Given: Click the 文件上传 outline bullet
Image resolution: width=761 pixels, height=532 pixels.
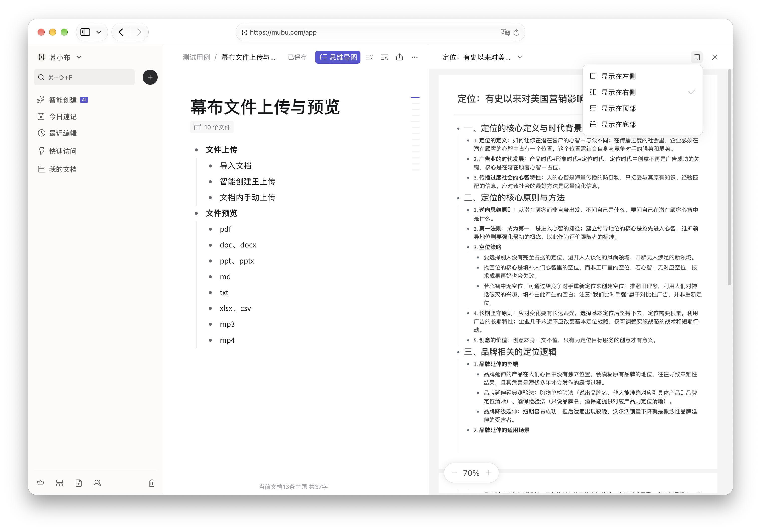Looking at the screenshot, I should tap(196, 150).
